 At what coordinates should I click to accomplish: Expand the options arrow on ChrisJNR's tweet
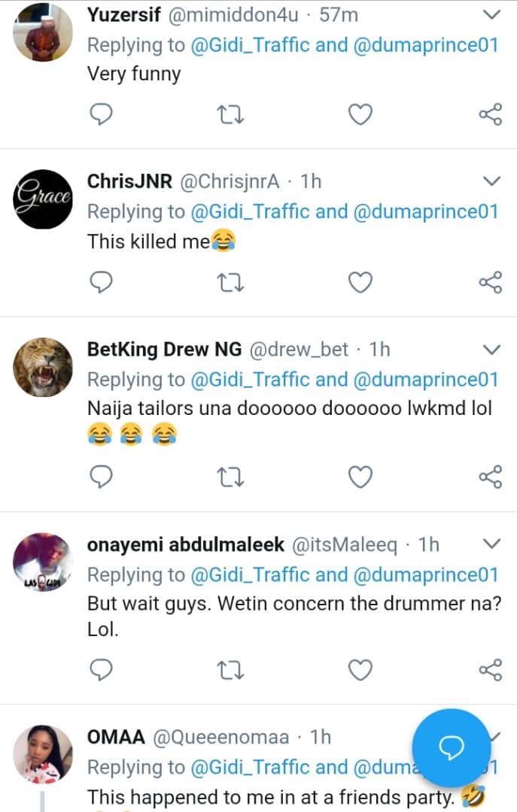tap(491, 181)
